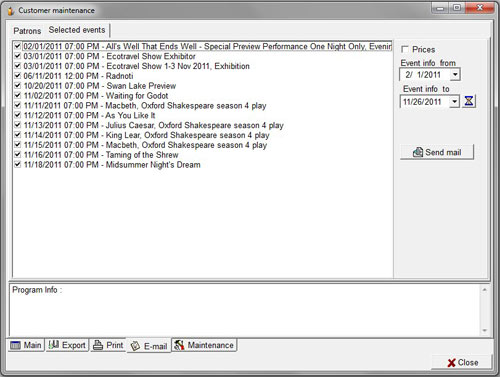Switch to the Patrons tab

[27, 31]
